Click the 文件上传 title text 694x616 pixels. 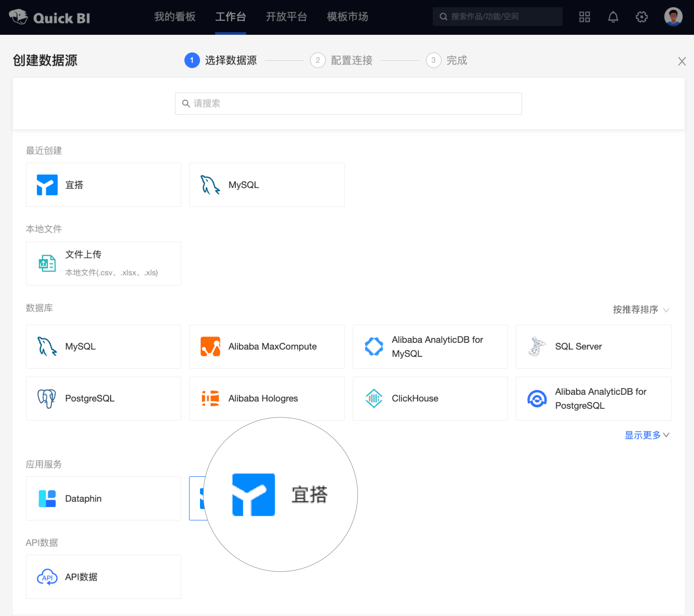click(83, 254)
